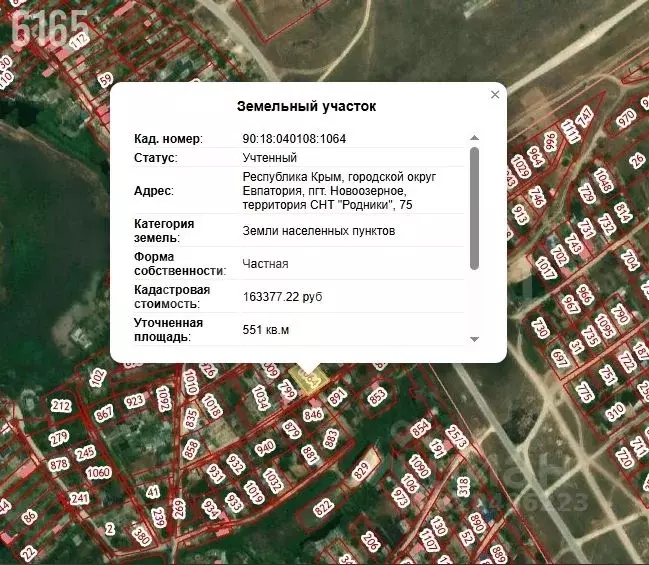Click the area value 551 кв.м

coord(266,330)
